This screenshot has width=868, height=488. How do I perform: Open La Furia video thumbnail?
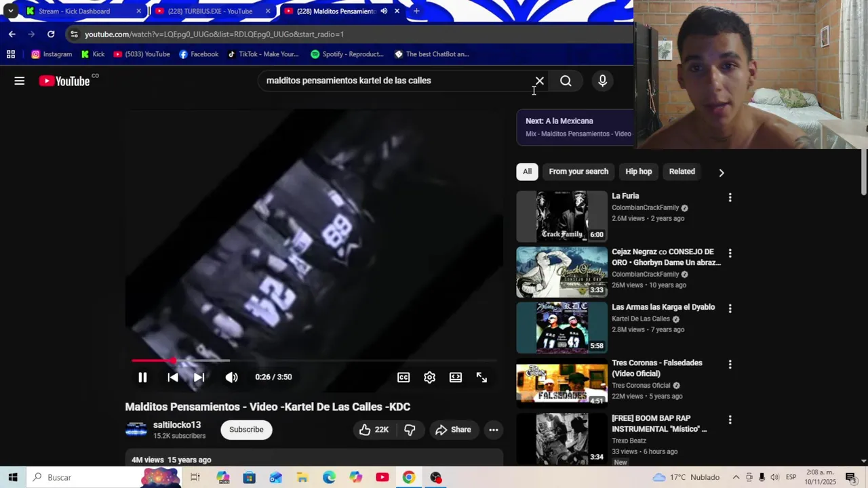(562, 216)
